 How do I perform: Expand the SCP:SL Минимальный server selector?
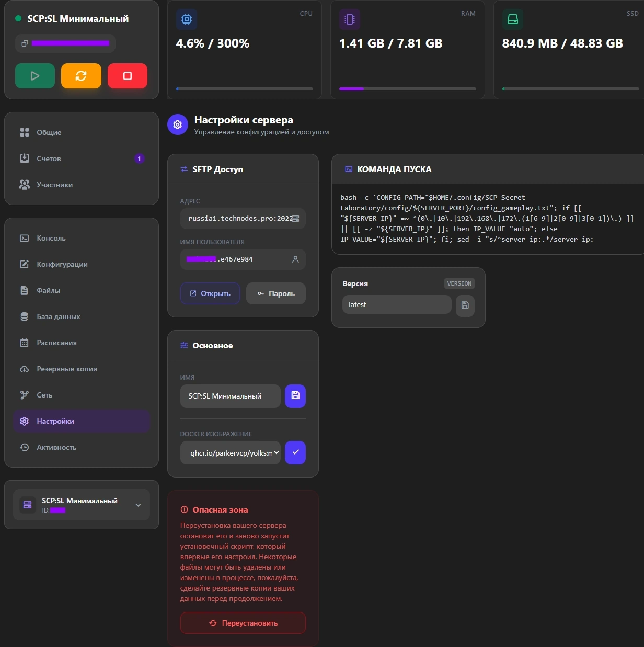(82, 505)
